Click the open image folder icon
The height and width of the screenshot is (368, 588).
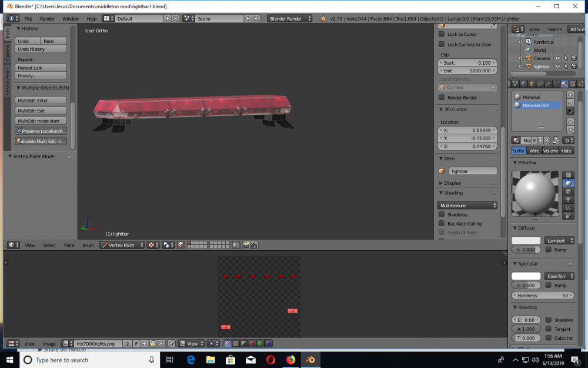pyautogui.click(x=153, y=343)
